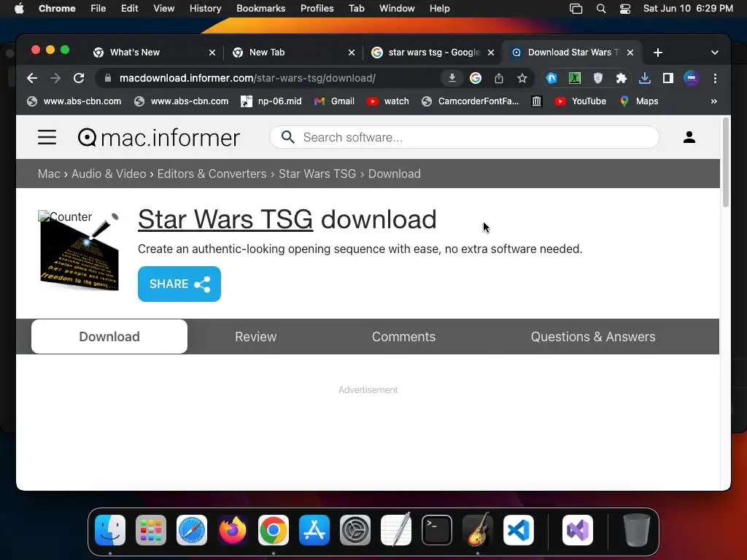Switch to the Review tab
Viewport: 747px width, 560px height.
[256, 337]
